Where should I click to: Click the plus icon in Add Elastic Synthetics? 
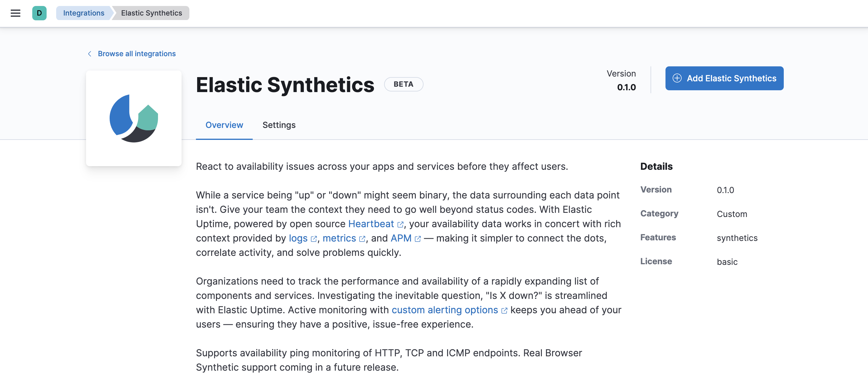[677, 78]
